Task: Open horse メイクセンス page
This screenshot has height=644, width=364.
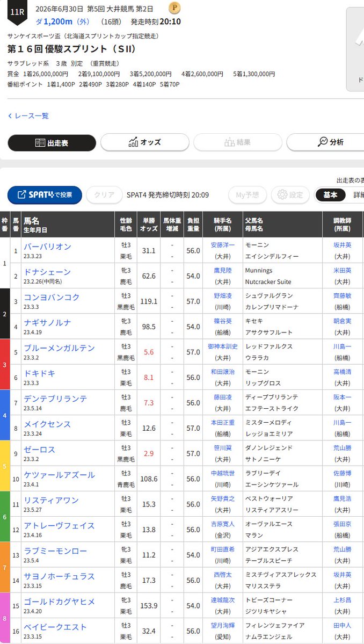Action: pos(47,424)
